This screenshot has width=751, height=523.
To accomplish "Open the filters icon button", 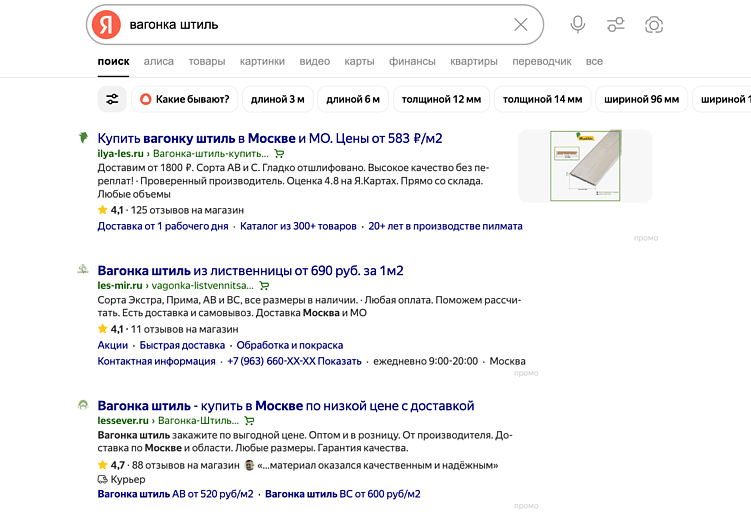I will [x=112, y=99].
